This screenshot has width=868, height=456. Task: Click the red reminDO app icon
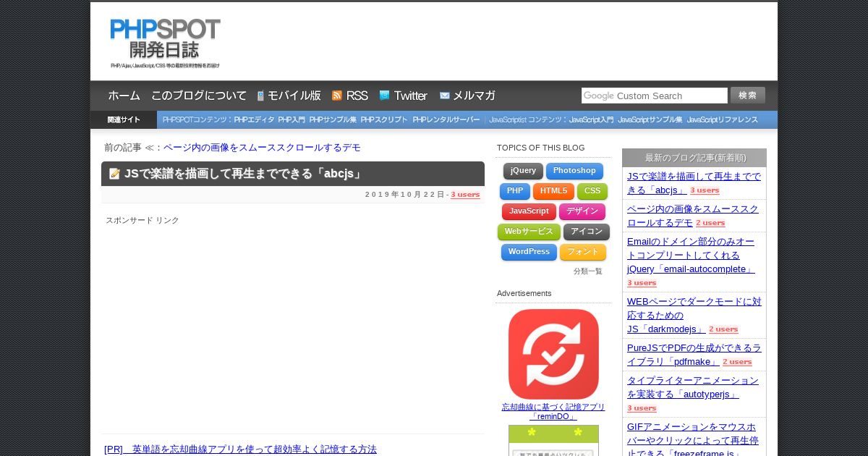[x=553, y=354]
